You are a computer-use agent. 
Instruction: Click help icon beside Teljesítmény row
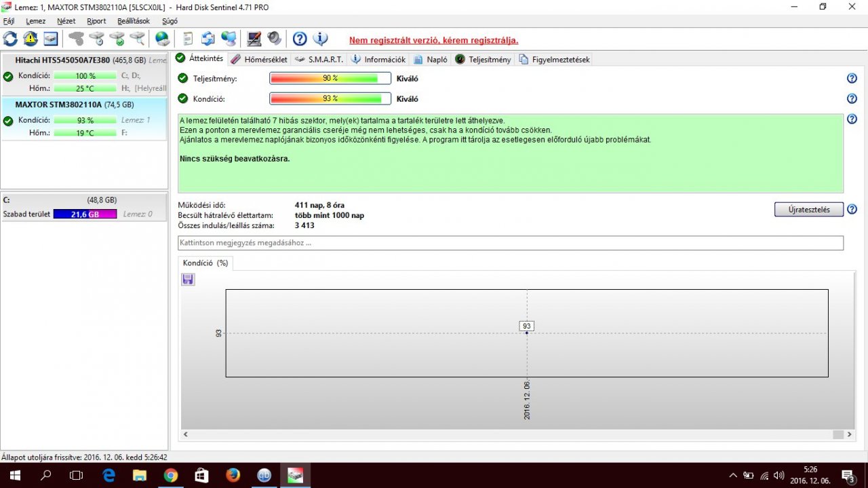(x=852, y=79)
